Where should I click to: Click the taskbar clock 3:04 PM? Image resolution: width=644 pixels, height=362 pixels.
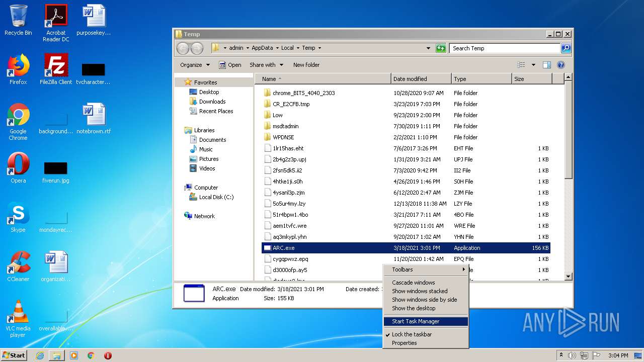pos(618,355)
